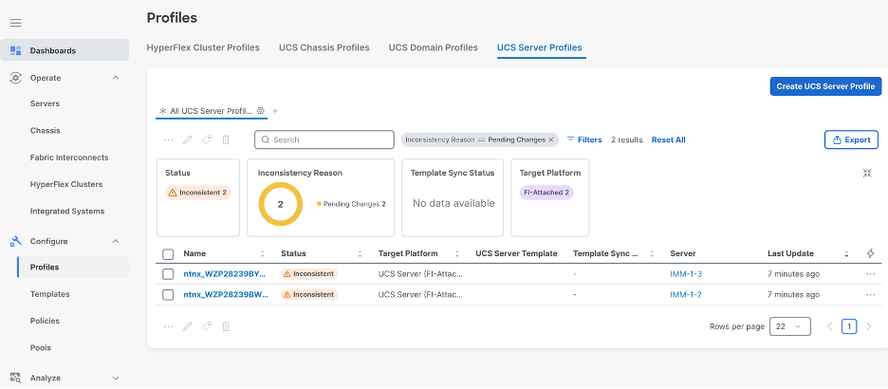Open row actions for IMM-1-2 profile
The height and width of the screenshot is (389, 888).
click(x=870, y=294)
